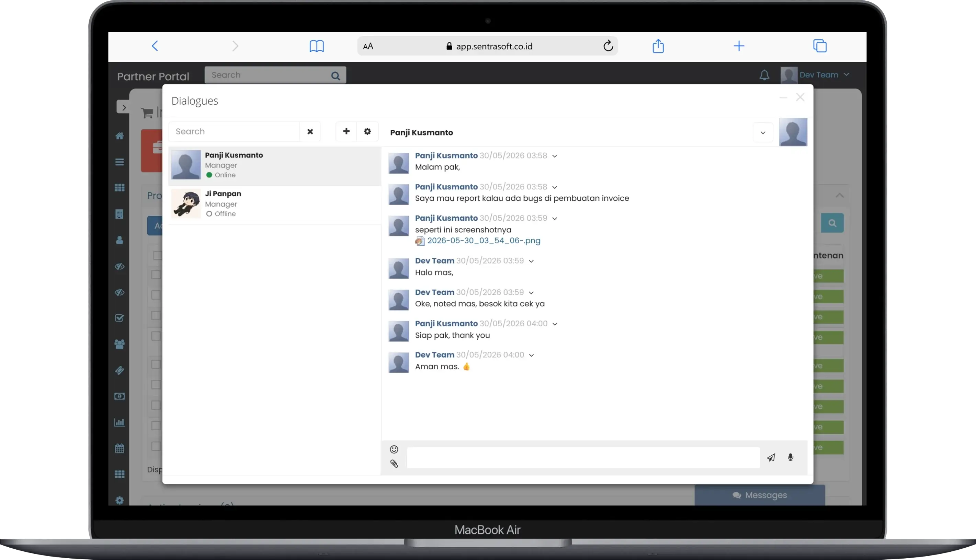Image resolution: width=976 pixels, height=560 pixels.
Task: Click the hamburger list icon in the sidebar
Action: [120, 162]
